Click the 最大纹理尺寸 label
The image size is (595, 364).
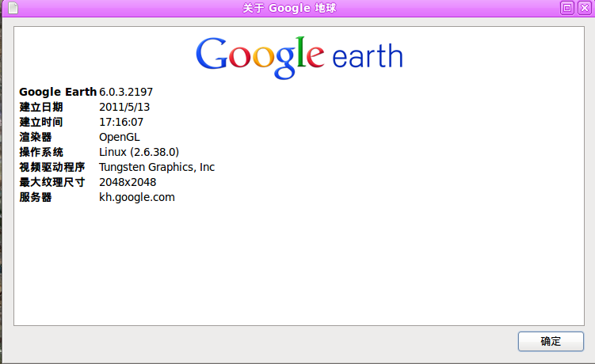coord(52,182)
